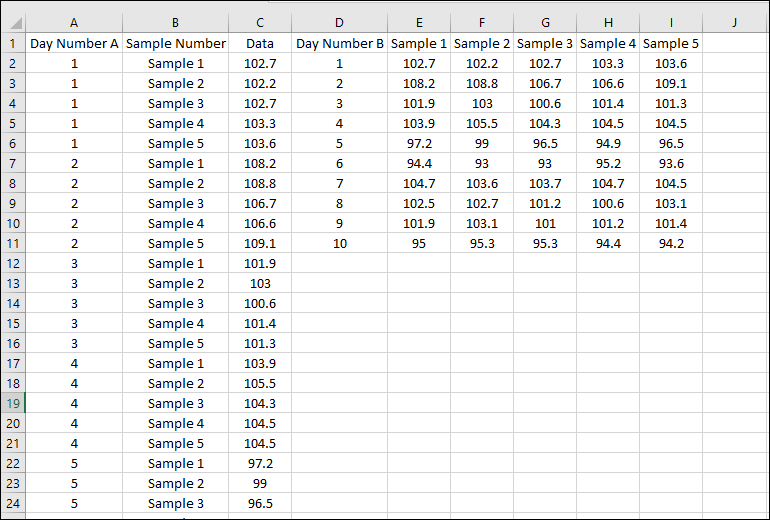This screenshot has height=520, width=770.
Task: Select column F header
Action: pyautogui.click(x=482, y=22)
